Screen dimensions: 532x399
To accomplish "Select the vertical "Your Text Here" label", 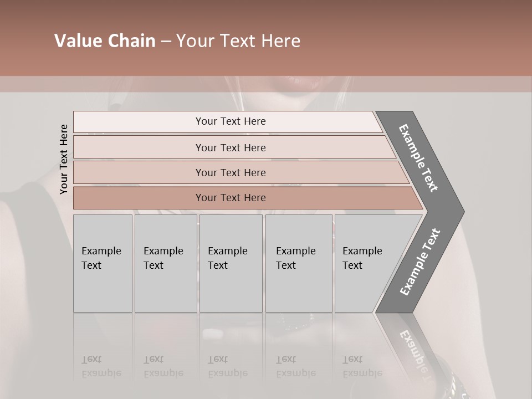I will coord(64,159).
